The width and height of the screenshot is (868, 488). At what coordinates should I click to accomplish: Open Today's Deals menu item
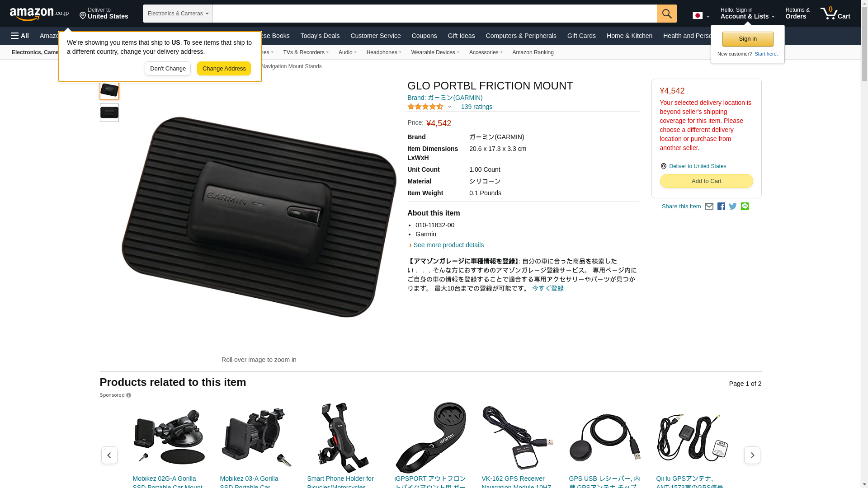tap(320, 36)
